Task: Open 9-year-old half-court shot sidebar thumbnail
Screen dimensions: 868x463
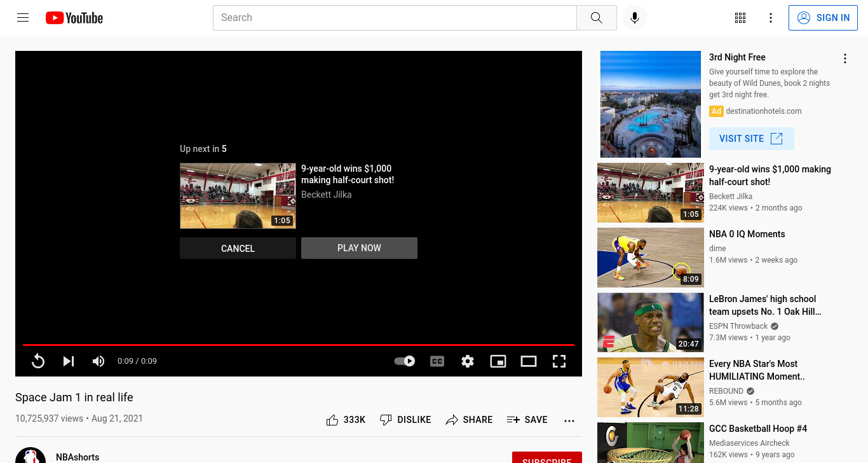Action: click(651, 193)
